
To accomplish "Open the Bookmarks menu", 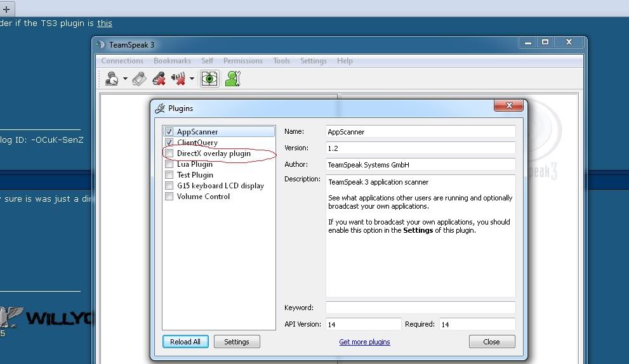I will tap(172, 61).
